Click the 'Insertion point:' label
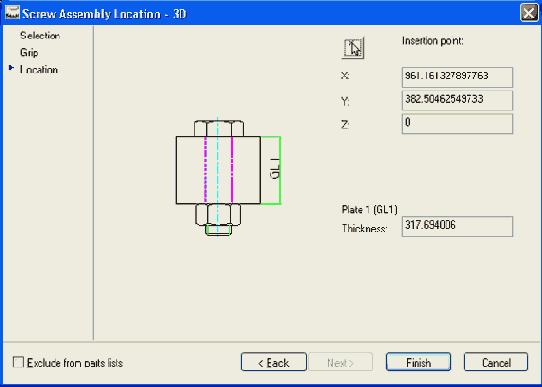 click(432, 41)
